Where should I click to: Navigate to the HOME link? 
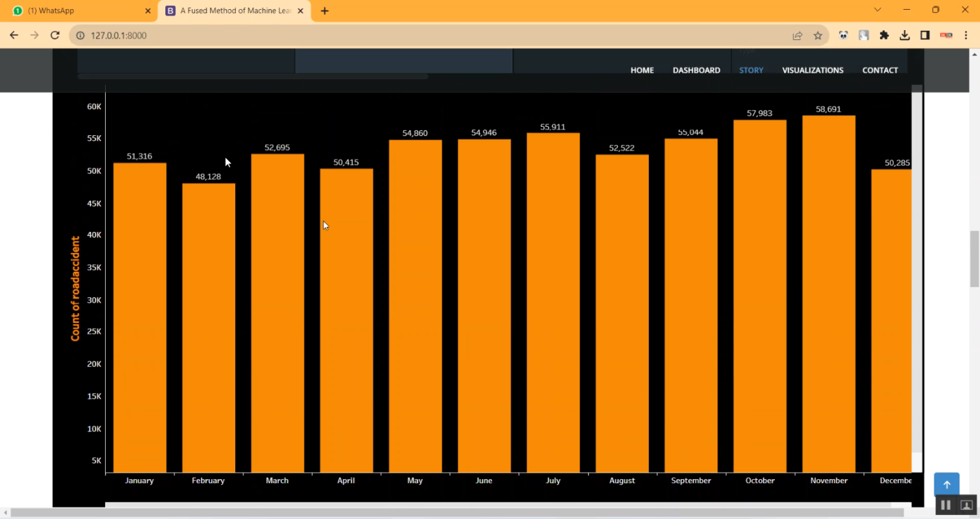pyautogui.click(x=642, y=71)
